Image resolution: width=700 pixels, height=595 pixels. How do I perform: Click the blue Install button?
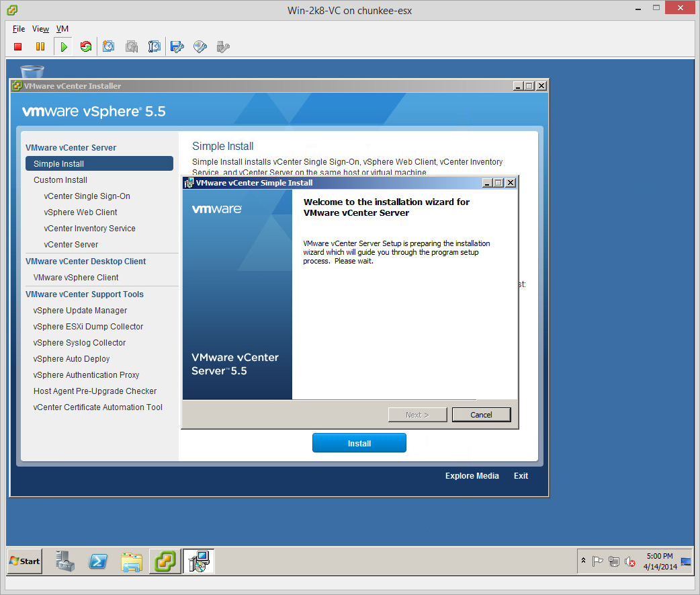coord(359,443)
